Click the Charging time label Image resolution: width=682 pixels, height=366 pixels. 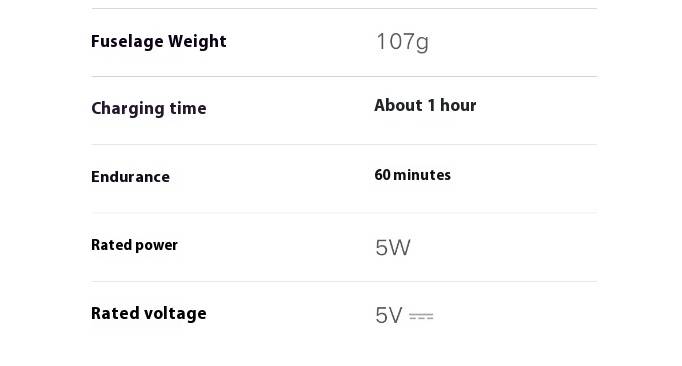click(149, 108)
